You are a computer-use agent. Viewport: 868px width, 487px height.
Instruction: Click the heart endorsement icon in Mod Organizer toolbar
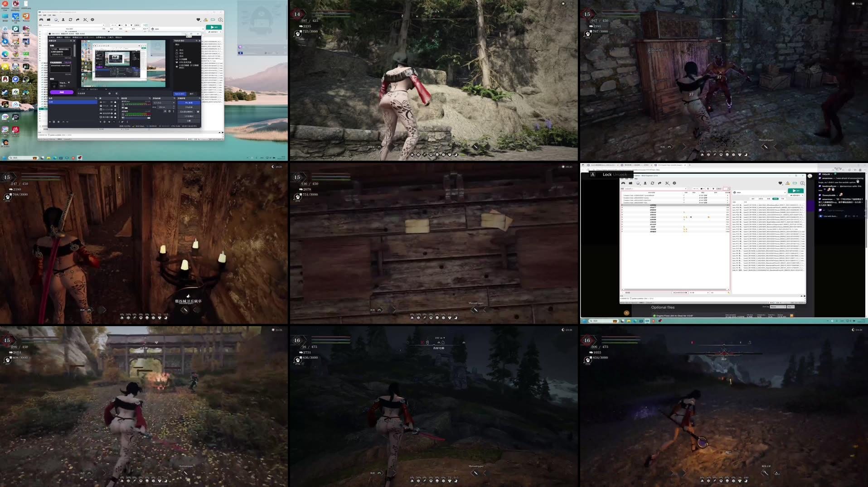198,19
